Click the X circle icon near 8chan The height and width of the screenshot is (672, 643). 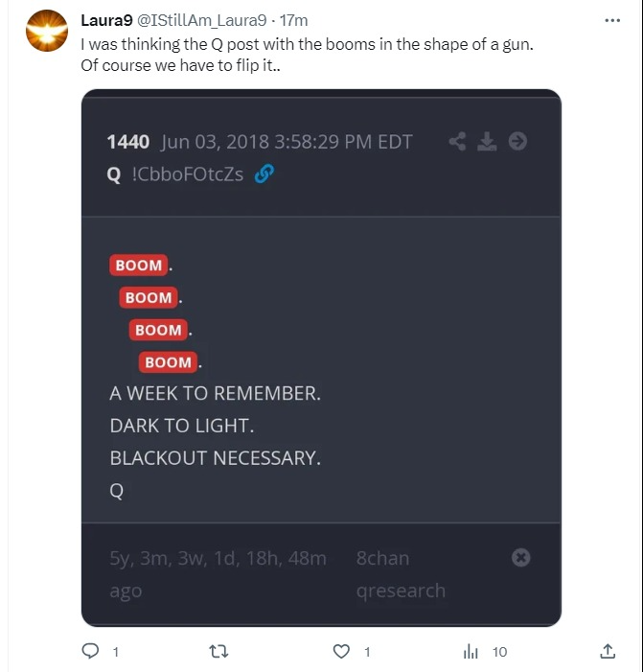[x=520, y=557]
